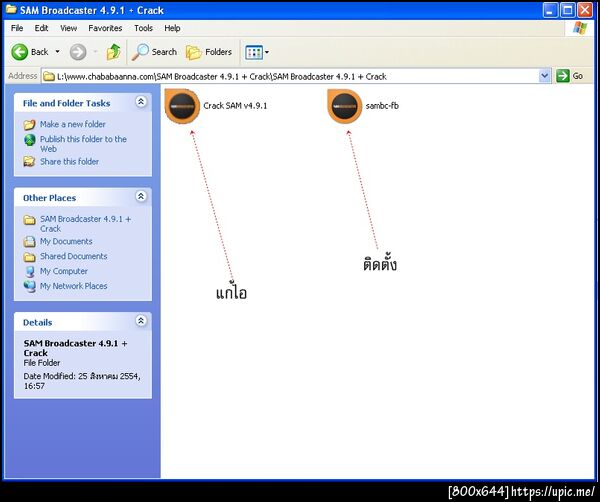Open the My Computer link
This screenshot has height=502, width=600.
(64, 271)
